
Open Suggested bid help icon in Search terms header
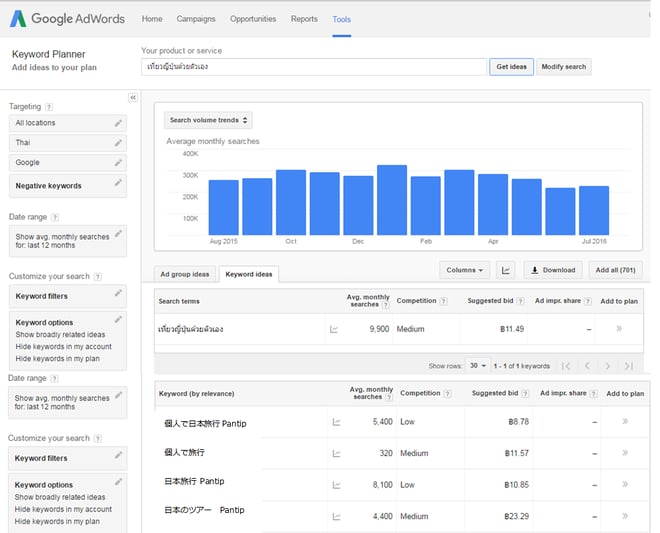tap(520, 301)
